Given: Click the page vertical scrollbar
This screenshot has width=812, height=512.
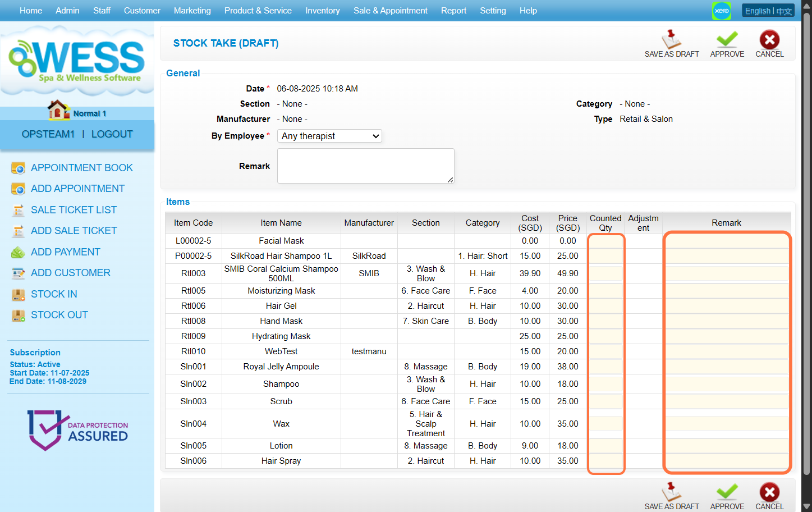Looking at the screenshot, I should (806, 253).
